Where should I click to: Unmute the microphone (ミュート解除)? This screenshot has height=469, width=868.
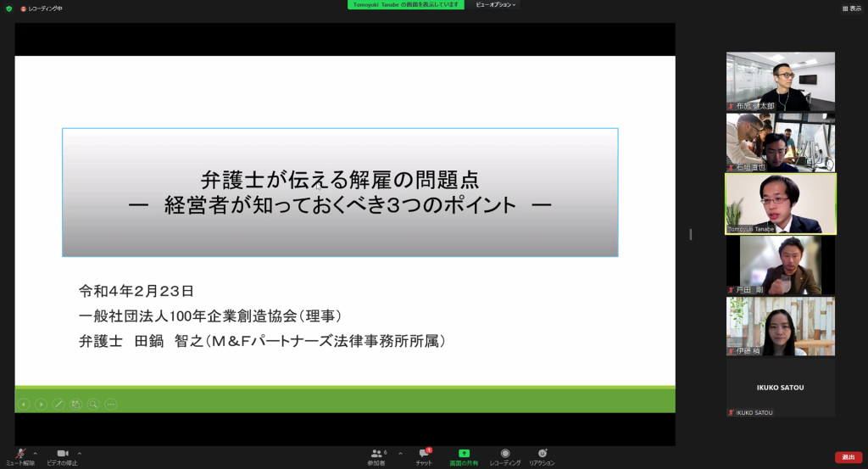pos(19,455)
